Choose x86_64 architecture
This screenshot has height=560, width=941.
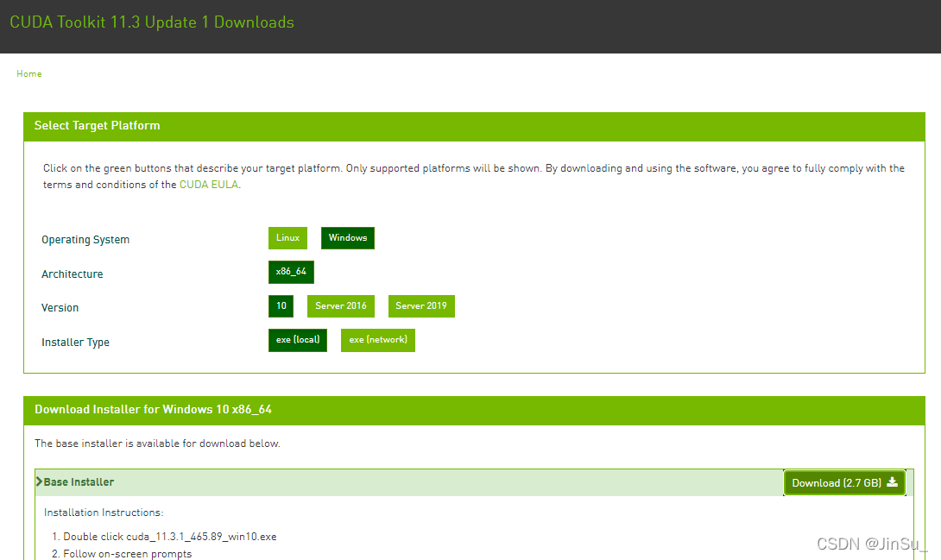click(291, 272)
